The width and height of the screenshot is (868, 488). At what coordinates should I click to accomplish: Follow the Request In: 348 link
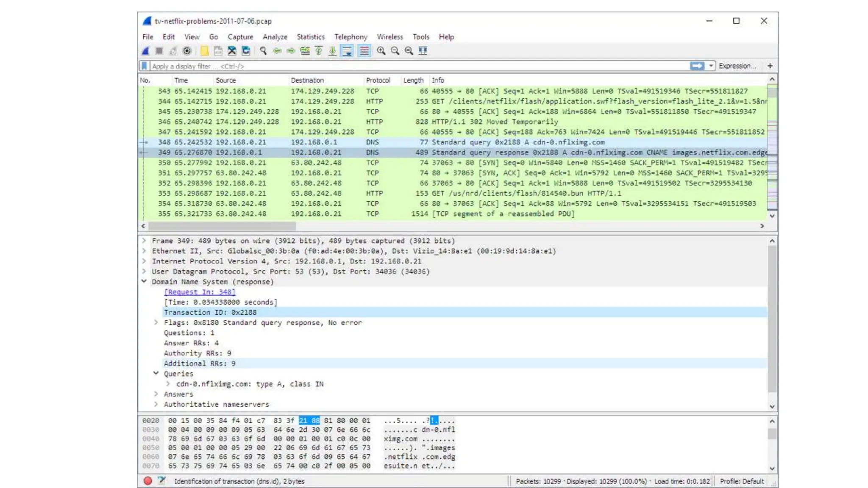point(199,292)
